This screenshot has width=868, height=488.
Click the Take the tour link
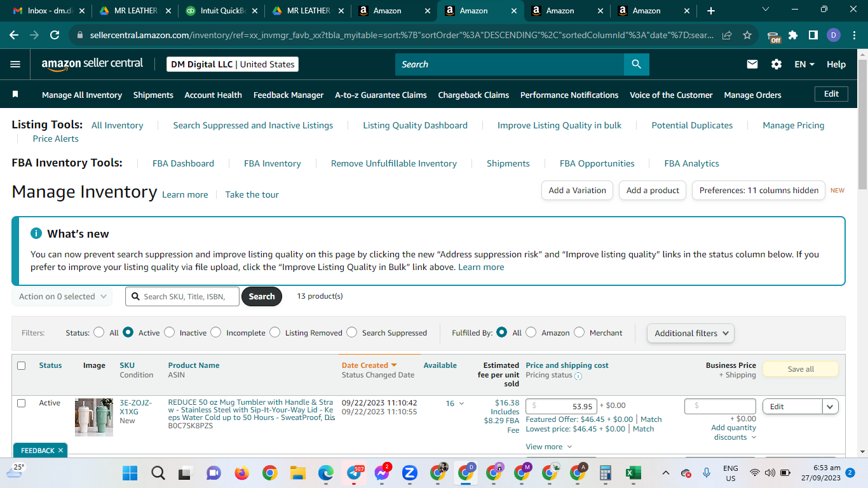252,194
